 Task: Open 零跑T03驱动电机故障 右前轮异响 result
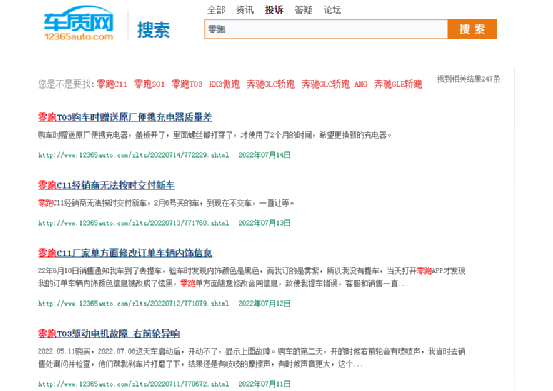(x=109, y=334)
